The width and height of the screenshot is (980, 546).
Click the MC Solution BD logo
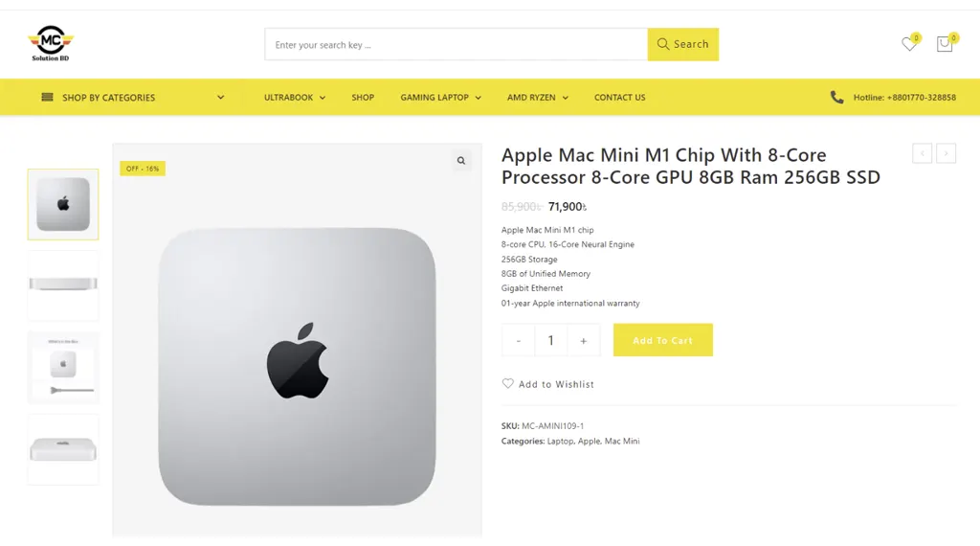tap(51, 44)
